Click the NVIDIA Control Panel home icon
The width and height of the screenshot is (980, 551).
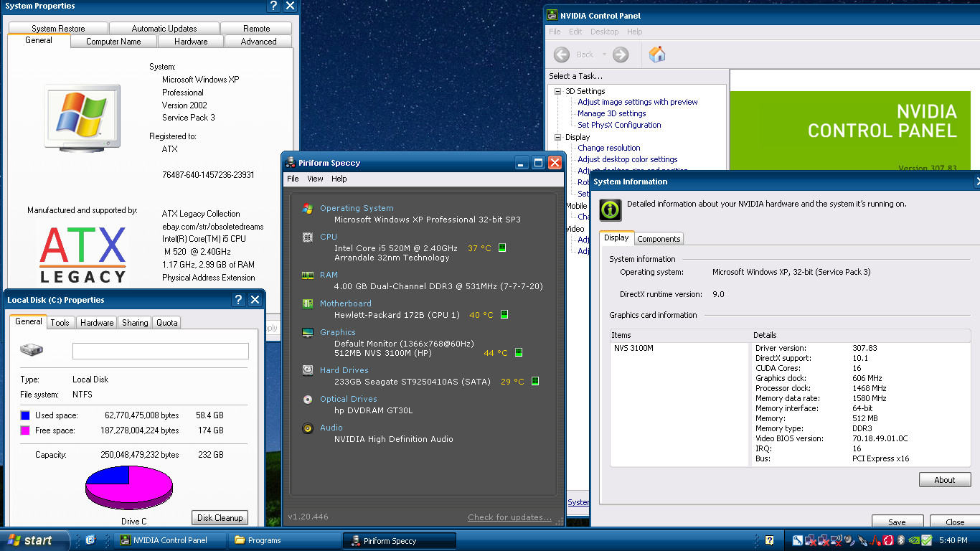(657, 55)
